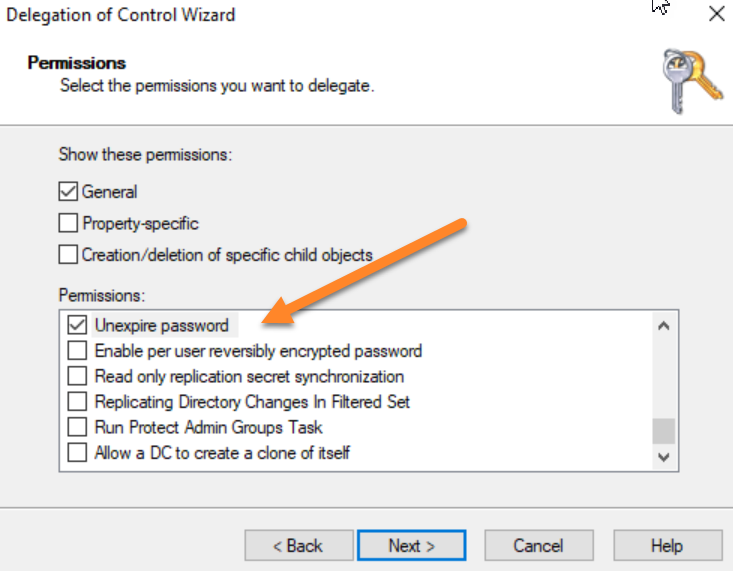Go back with the Back button

tap(299, 545)
